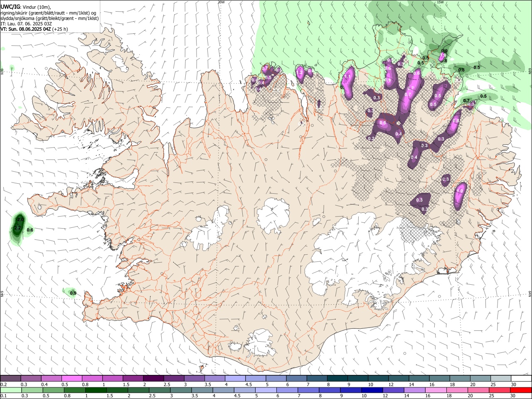Pick light pink rain swatch between 16 and 18

[435, 390]
